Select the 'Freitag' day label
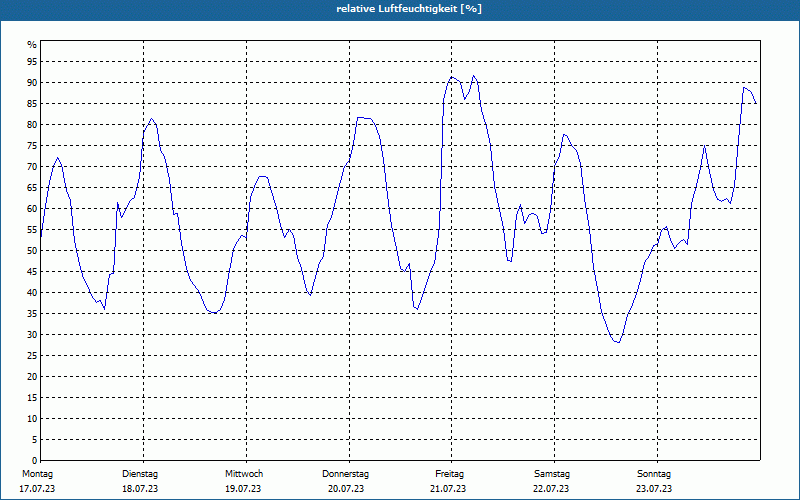This screenshot has width=800, height=500. coord(449,474)
